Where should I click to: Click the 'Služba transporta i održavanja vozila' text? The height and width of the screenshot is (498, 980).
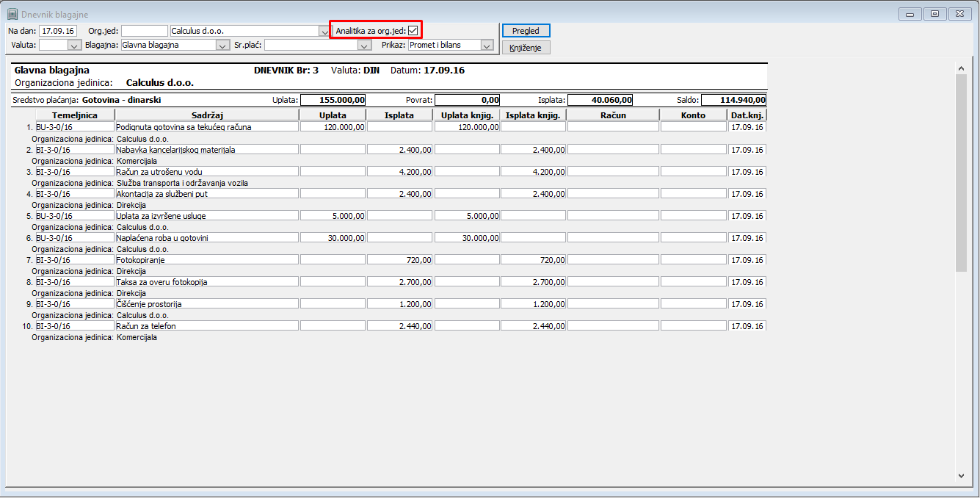[x=182, y=182]
